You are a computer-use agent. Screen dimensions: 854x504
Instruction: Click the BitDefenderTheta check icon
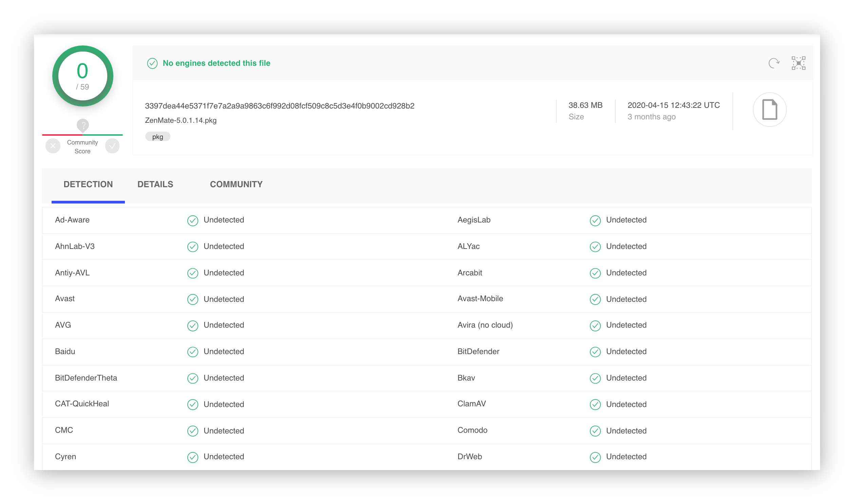coord(193,379)
